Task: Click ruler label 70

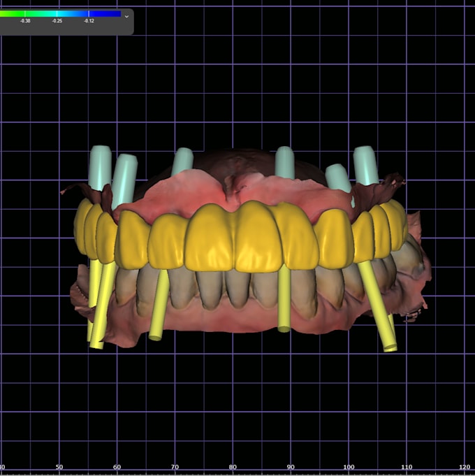Action: click(175, 467)
